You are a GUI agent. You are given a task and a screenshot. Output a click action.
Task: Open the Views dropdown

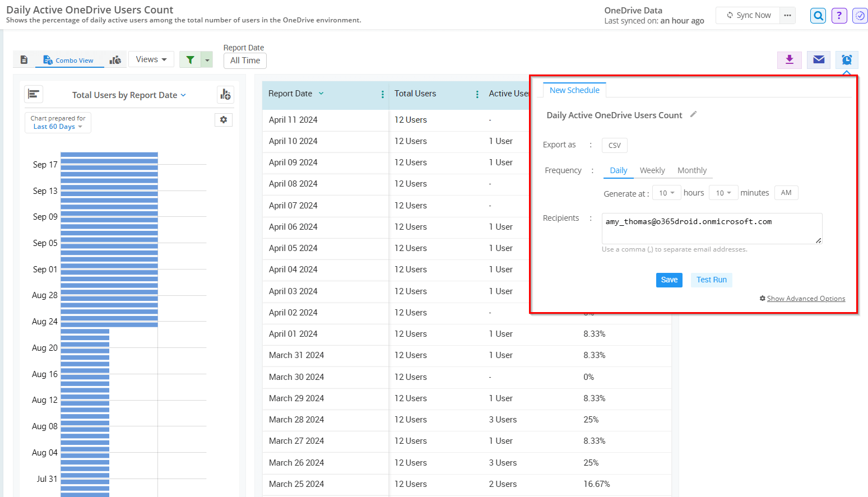point(151,59)
